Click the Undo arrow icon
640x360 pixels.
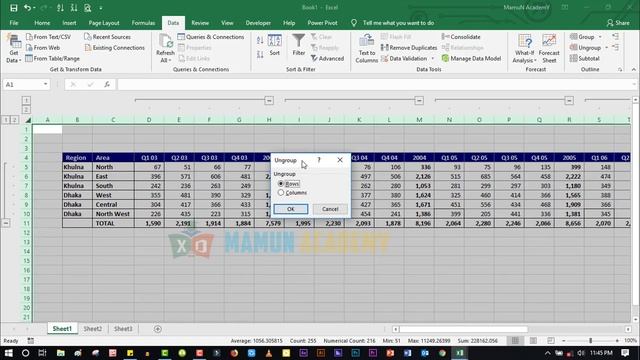tap(27, 7)
